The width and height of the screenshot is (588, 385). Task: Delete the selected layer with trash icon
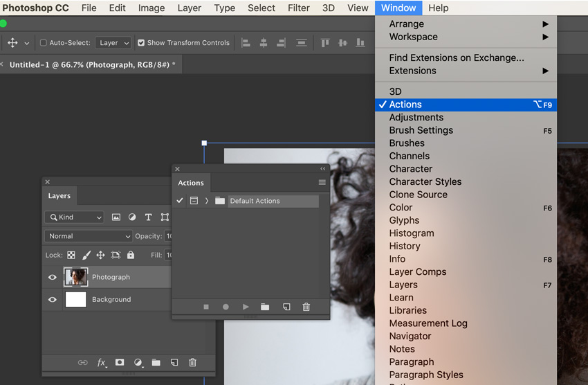[x=193, y=362]
